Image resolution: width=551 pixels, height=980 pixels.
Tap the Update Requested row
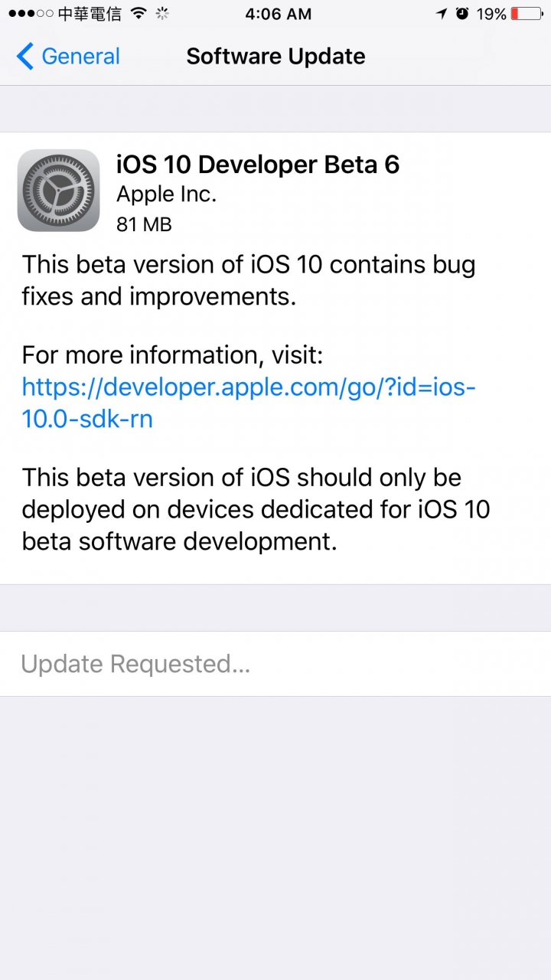coord(275,664)
